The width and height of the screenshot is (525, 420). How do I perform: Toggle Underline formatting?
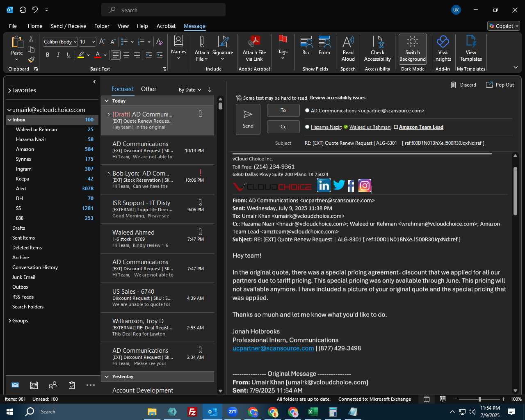[x=68, y=55]
